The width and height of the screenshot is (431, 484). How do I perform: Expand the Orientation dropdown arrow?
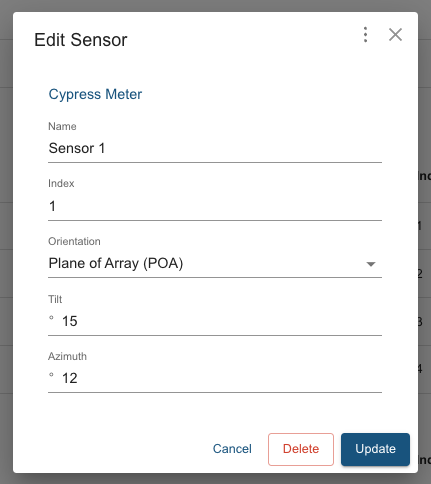pos(371,264)
